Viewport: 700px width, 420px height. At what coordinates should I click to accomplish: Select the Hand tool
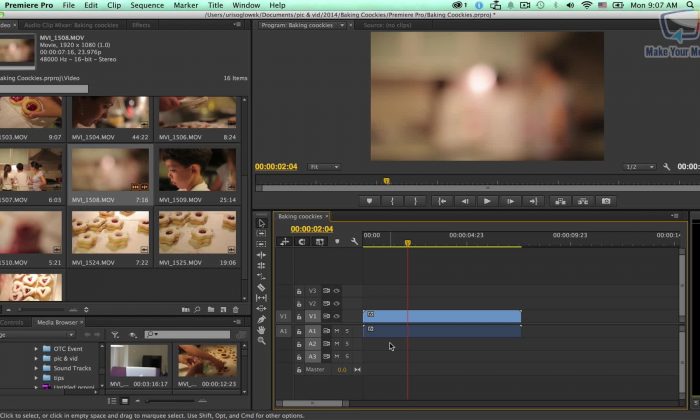click(262, 330)
